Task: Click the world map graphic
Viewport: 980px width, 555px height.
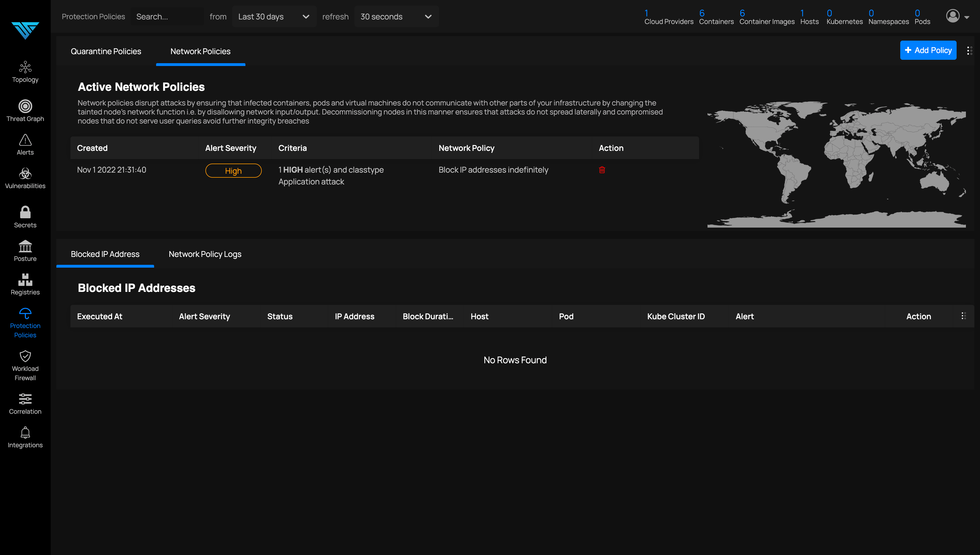Action: [837, 164]
